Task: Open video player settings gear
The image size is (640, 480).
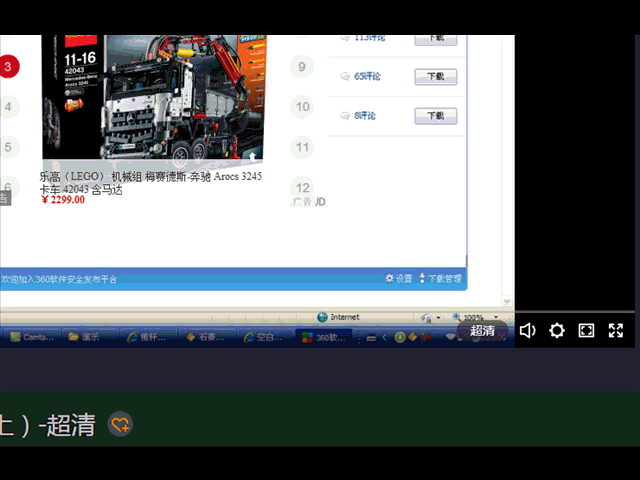Action: click(557, 330)
